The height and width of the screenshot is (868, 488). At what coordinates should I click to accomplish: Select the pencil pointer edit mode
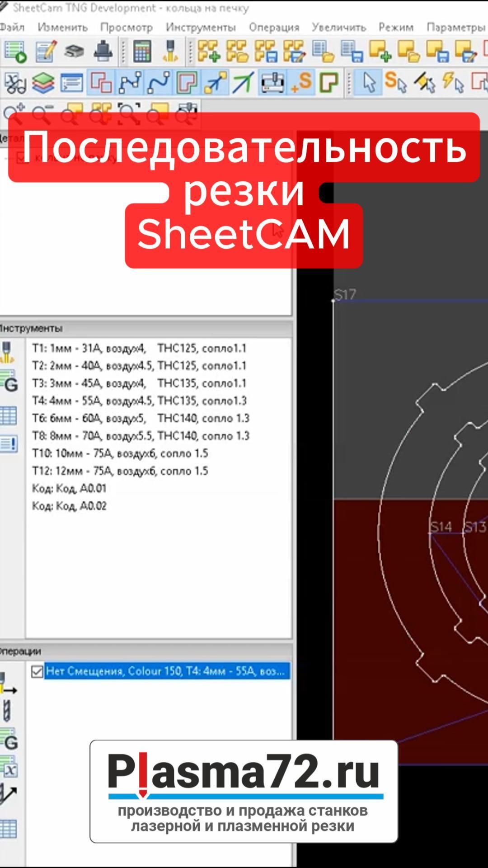point(425,83)
